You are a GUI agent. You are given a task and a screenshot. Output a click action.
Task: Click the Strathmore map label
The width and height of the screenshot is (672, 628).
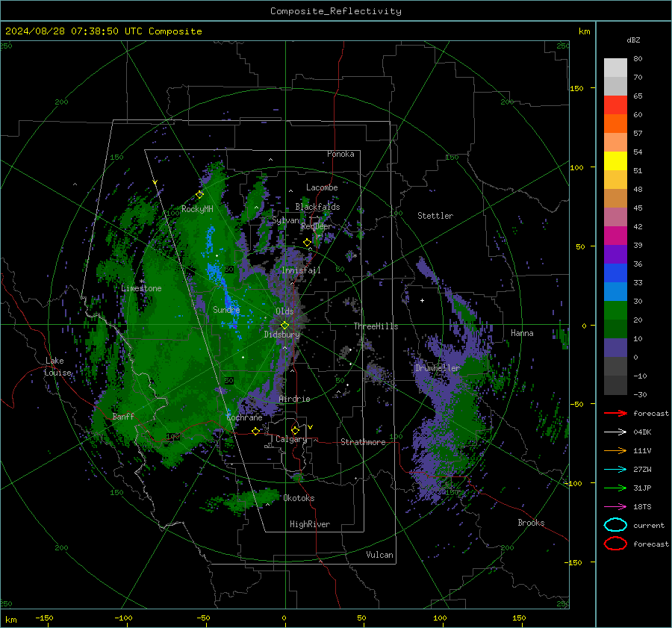pyautogui.click(x=363, y=442)
